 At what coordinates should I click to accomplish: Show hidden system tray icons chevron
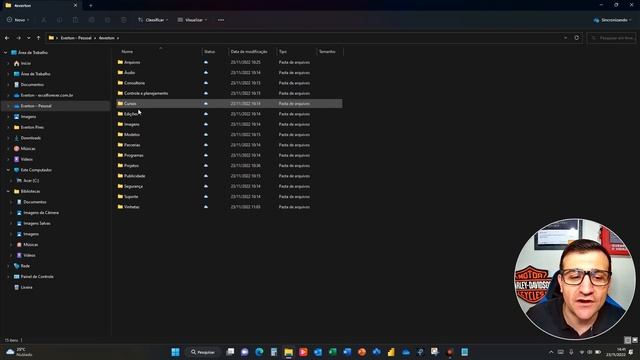551,352
